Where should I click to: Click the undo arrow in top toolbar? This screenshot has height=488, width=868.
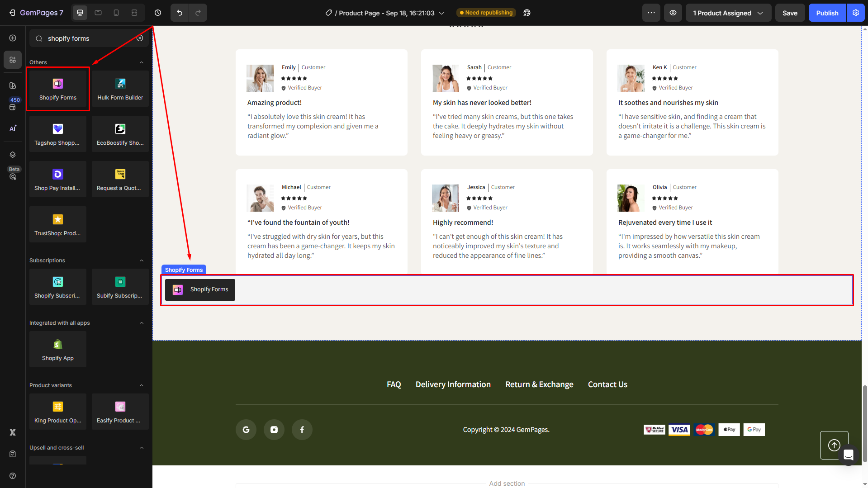(x=180, y=13)
